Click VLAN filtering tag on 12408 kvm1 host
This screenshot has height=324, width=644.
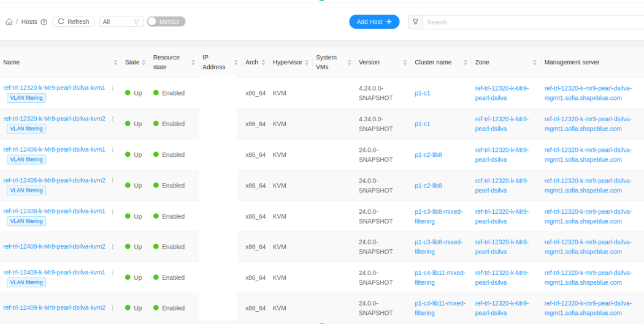click(26, 221)
